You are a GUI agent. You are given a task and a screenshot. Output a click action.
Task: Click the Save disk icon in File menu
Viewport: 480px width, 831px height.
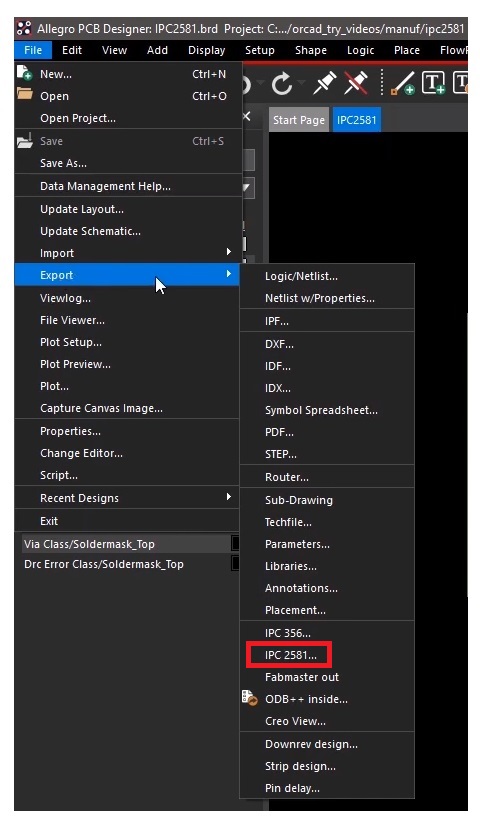24,140
